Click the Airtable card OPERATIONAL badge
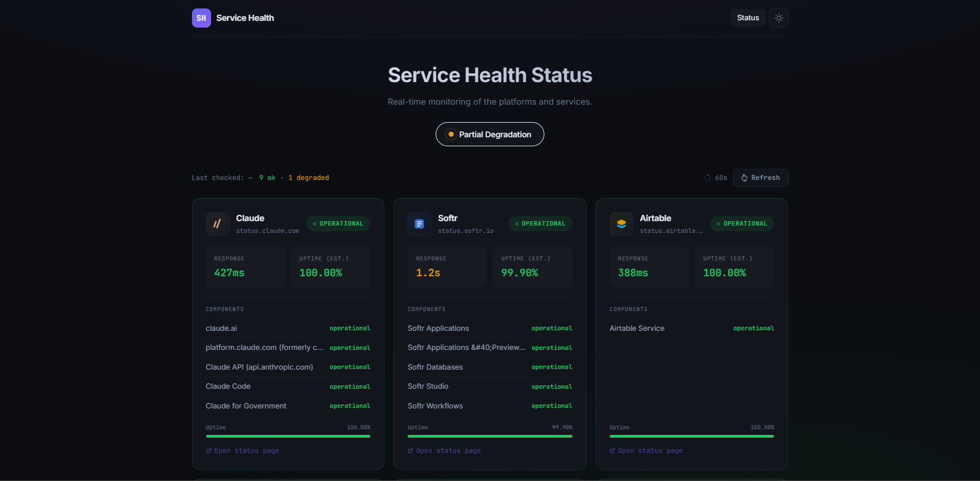Screen dimensions: 980x481 coord(742,224)
